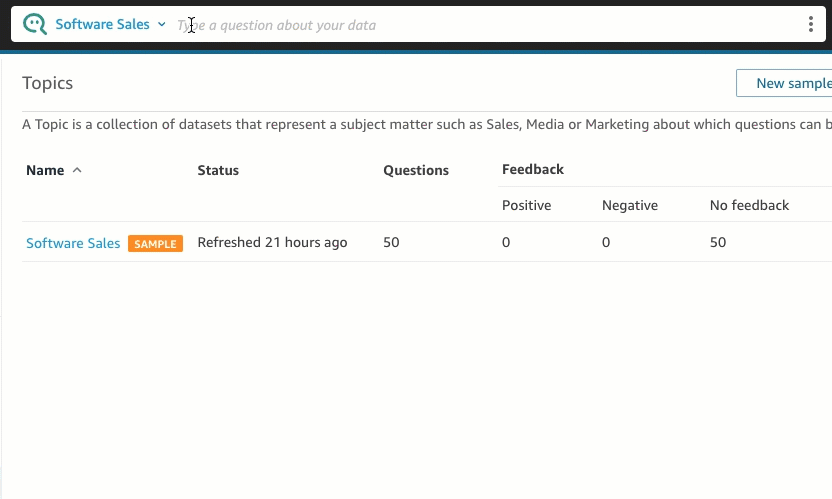
Task: Select the Negative feedback sub-header
Action: (x=630, y=205)
